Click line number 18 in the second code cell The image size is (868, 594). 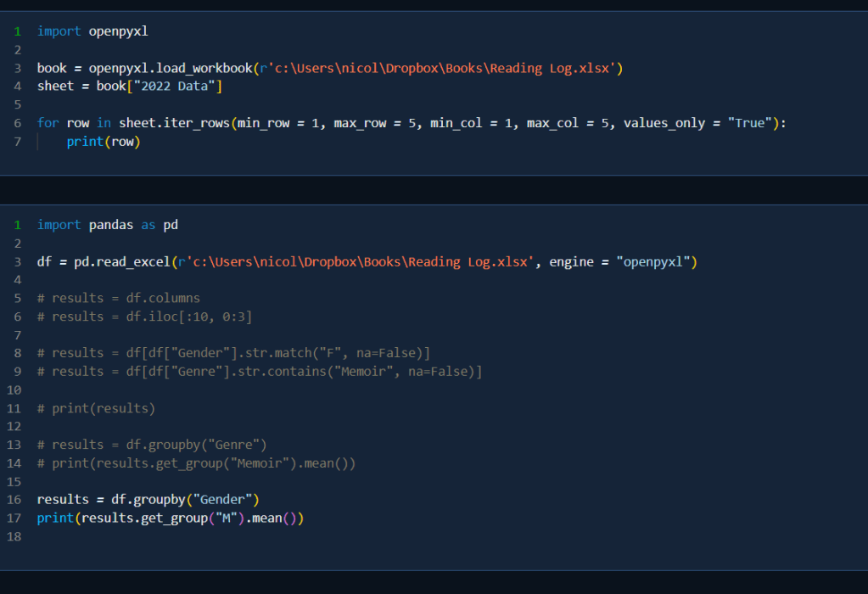[x=13, y=536]
